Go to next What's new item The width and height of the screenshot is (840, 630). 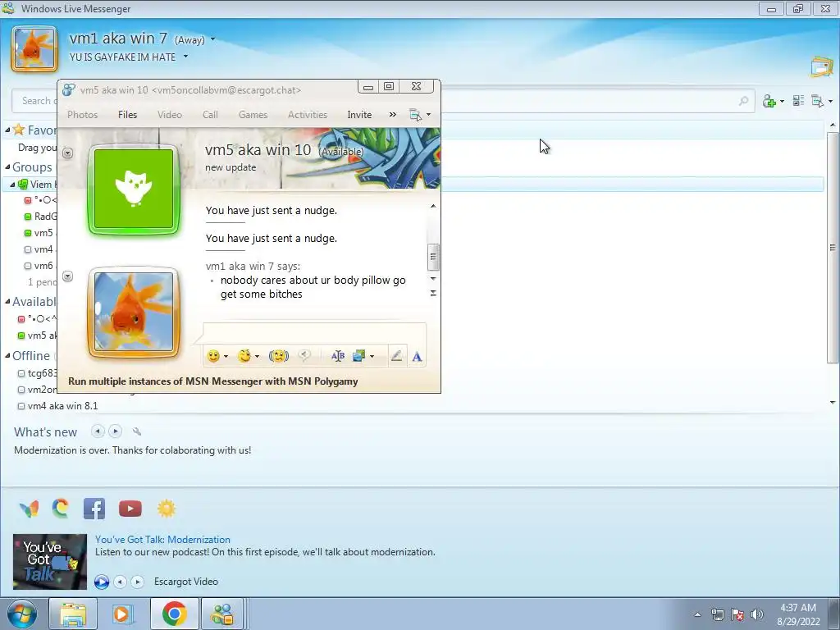tap(115, 431)
